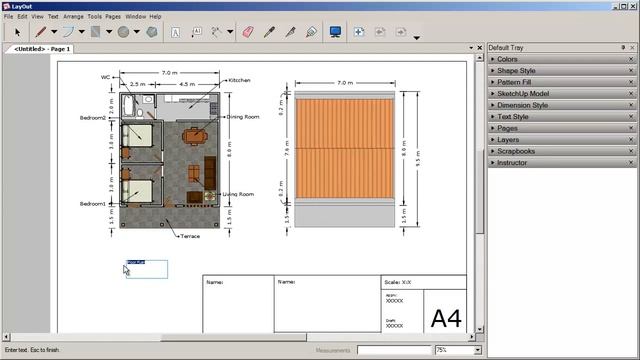This screenshot has height=360, width=640.
Task: Activate the Text tool
Action: 176,32
